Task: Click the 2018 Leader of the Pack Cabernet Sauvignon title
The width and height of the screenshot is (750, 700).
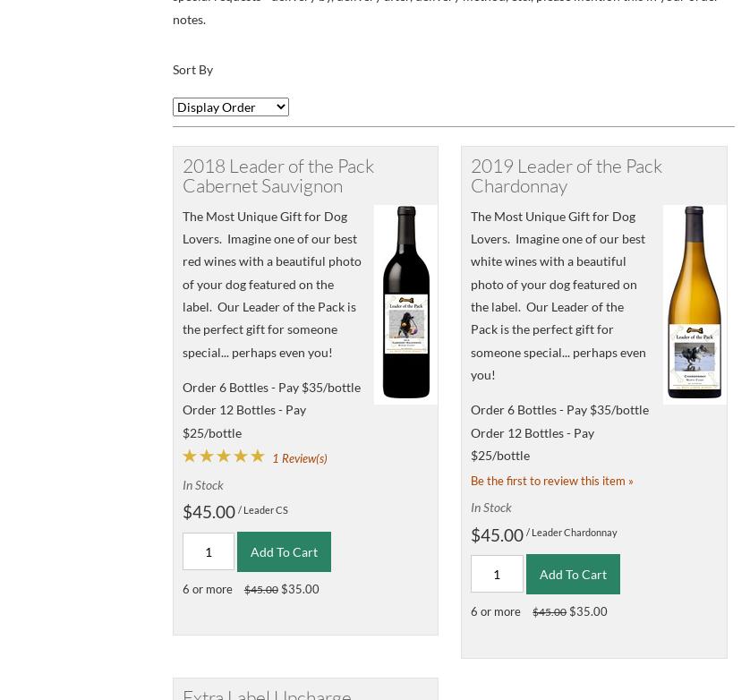Action: [277, 175]
